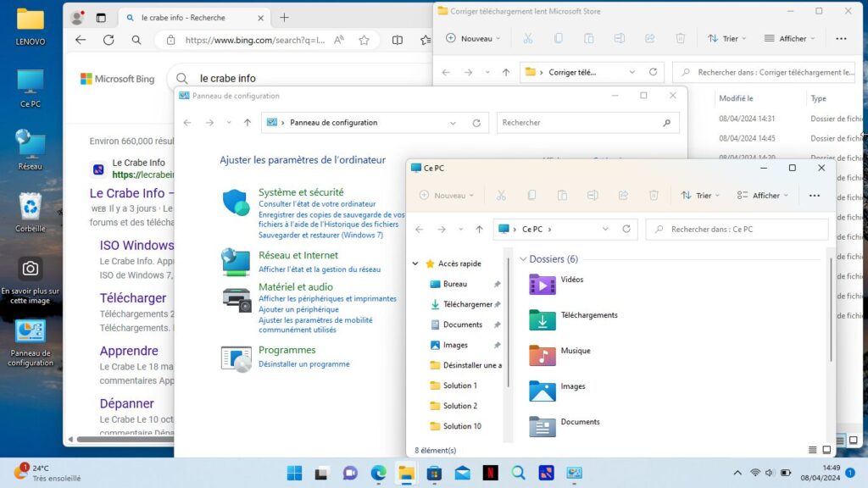Viewport: 868px width, 488px height.
Task: Click Edge profile avatar icon
Action: point(77,18)
